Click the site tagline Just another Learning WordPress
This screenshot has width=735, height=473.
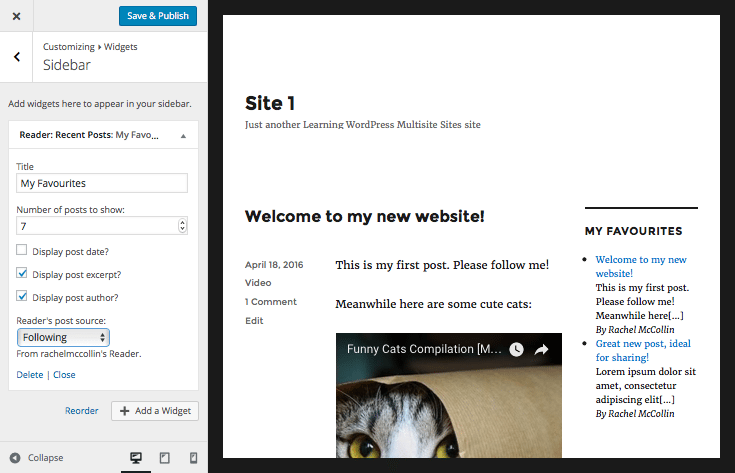(362, 125)
